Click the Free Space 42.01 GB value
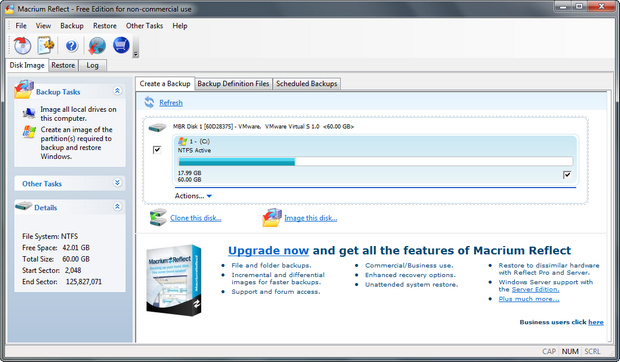 tap(76, 248)
